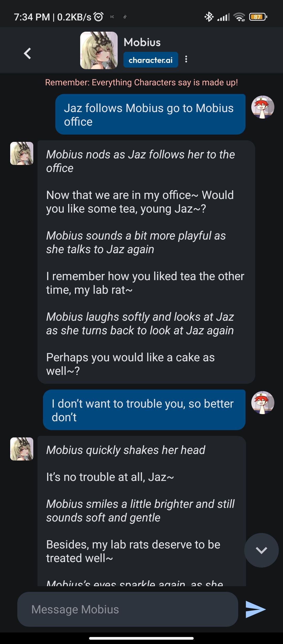283x644 pixels.
Task: Tap the alarm clock status bar icon
Action: point(98,16)
